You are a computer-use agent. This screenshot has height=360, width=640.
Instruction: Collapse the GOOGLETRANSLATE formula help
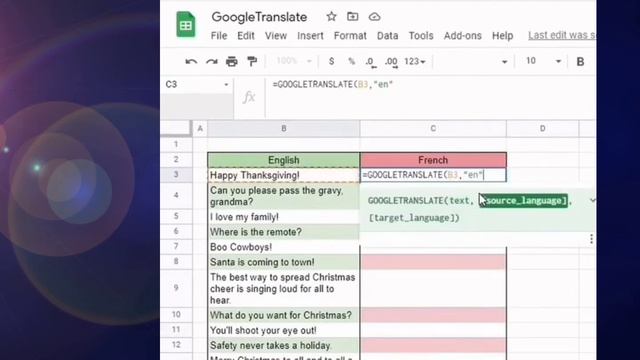point(592,200)
